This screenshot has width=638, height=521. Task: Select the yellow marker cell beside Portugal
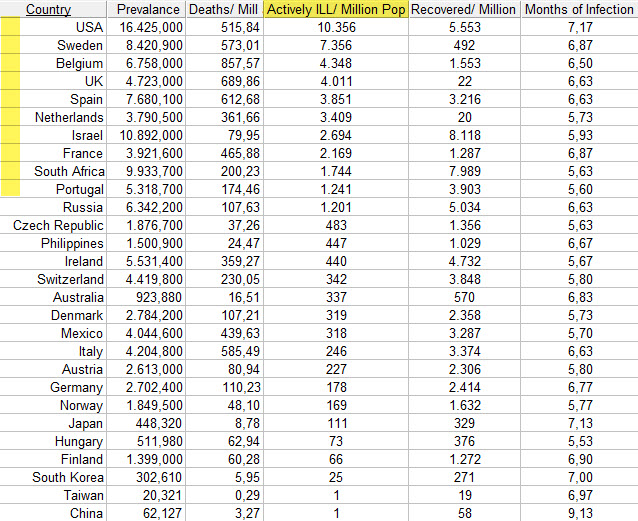(x=10, y=188)
